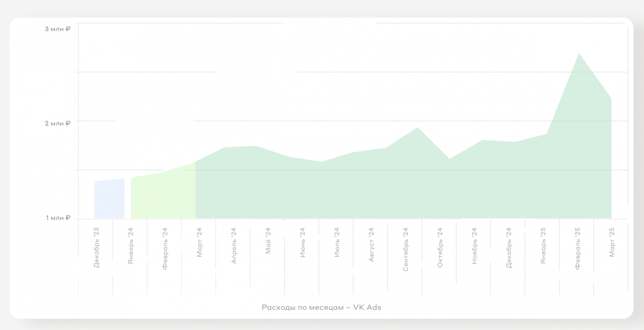644x330 pixels.
Task: Select the Октябрь '24 axis label
Action: (x=440, y=247)
